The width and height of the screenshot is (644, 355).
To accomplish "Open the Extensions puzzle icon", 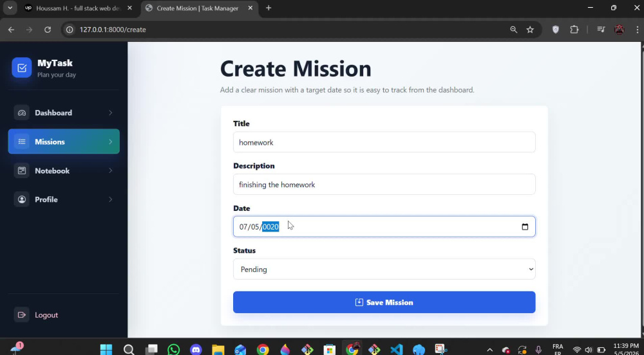I will 574,30.
